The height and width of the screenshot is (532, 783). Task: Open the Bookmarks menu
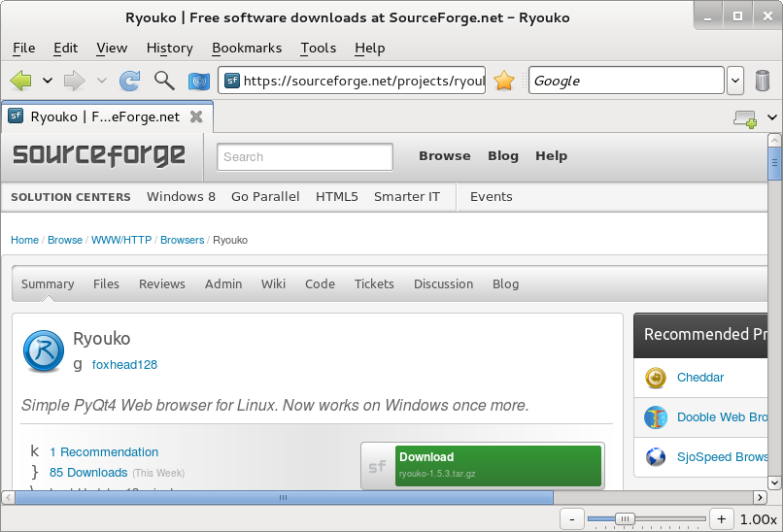pos(247,48)
